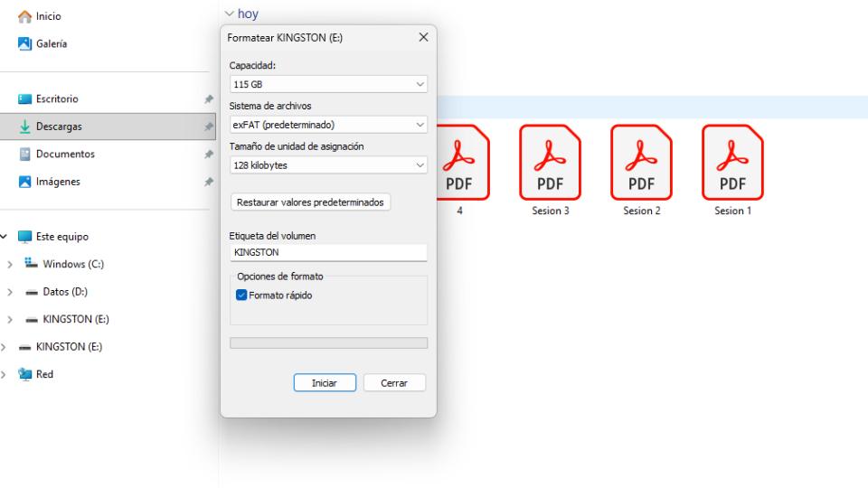
Task: Expand the Datos (D:) tree node
Action: click(x=10, y=292)
